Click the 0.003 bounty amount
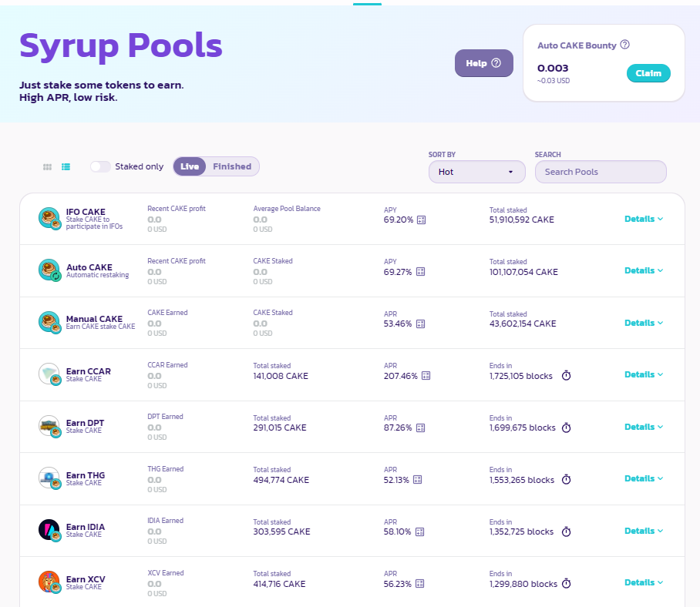This screenshot has height=607, width=700. click(x=553, y=69)
